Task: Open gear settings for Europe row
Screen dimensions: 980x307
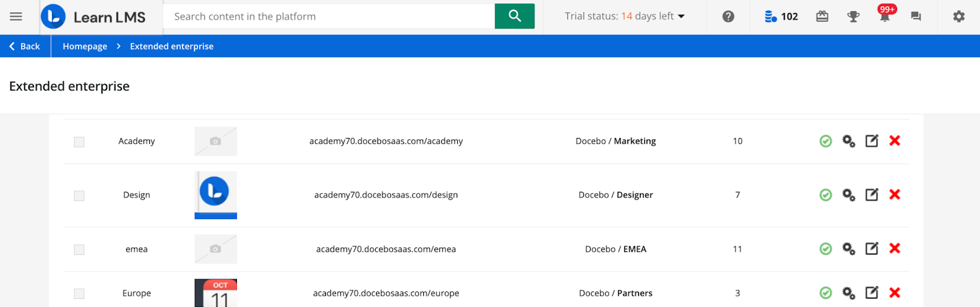Action: pos(849,293)
